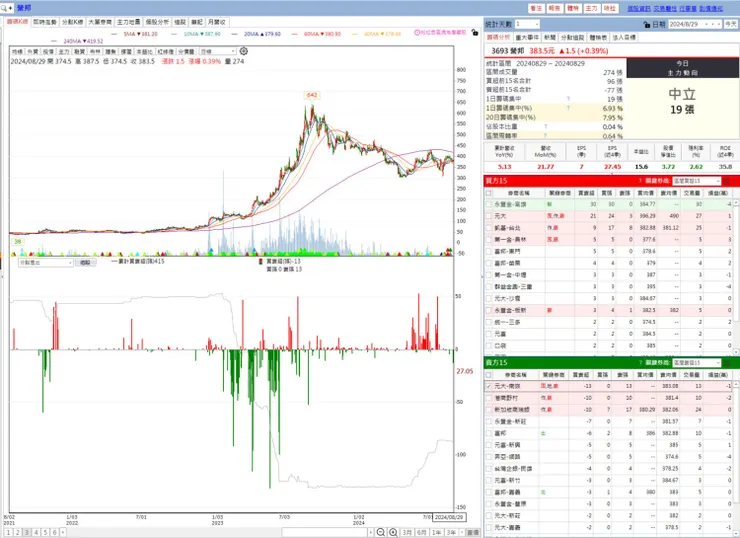Click the 642 peak price marker on chart
The height and width of the screenshot is (538, 740).
point(312,95)
